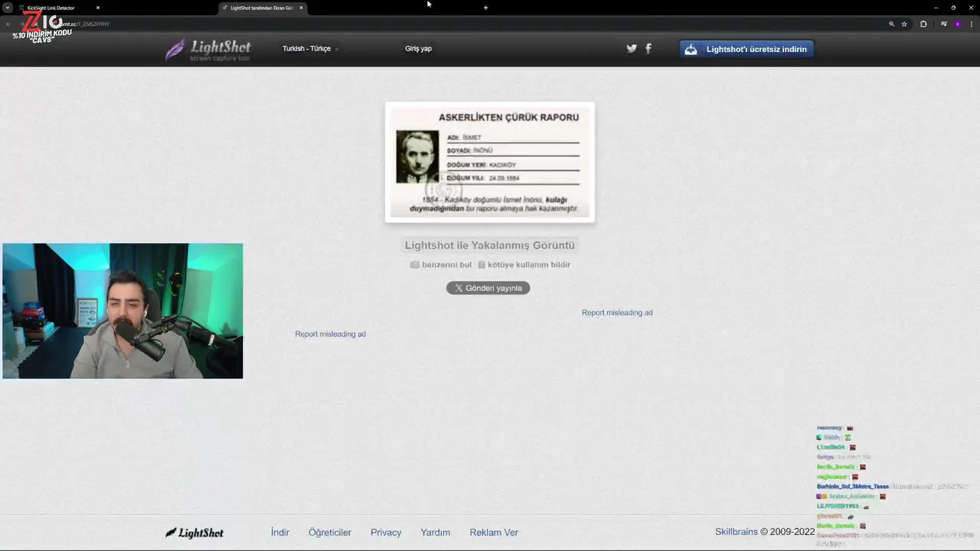
Task: Open the Skillbrains footer link
Action: click(x=737, y=532)
